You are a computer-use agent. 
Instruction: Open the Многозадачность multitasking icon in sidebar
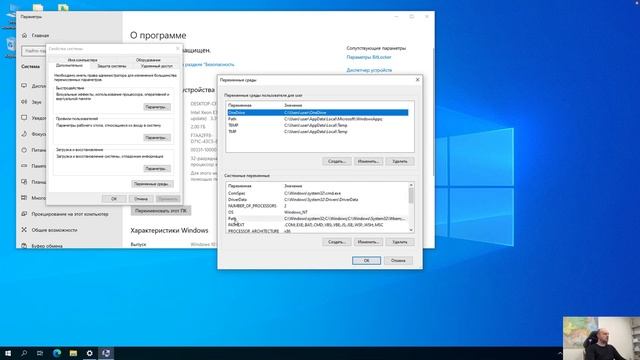point(24,198)
